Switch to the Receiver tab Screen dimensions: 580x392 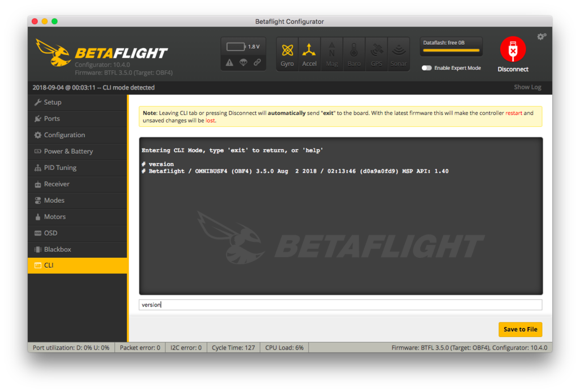(x=77, y=184)
